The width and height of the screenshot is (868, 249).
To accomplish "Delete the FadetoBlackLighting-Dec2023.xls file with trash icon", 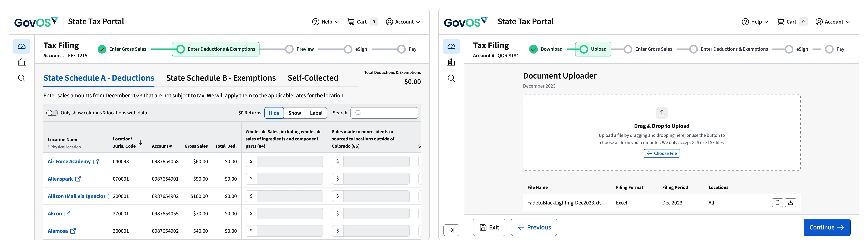I will 777,202.
